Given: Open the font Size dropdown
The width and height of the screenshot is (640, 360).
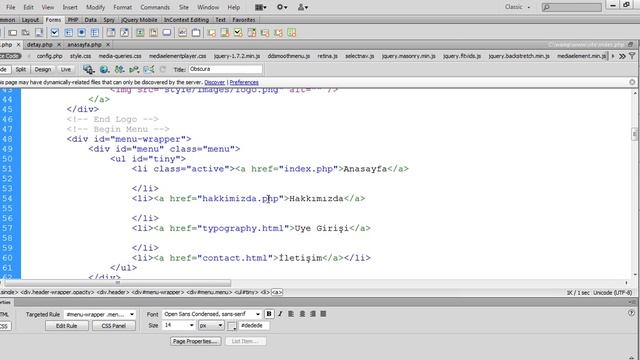Looking at the screenshot, I should tap(191, 325).
